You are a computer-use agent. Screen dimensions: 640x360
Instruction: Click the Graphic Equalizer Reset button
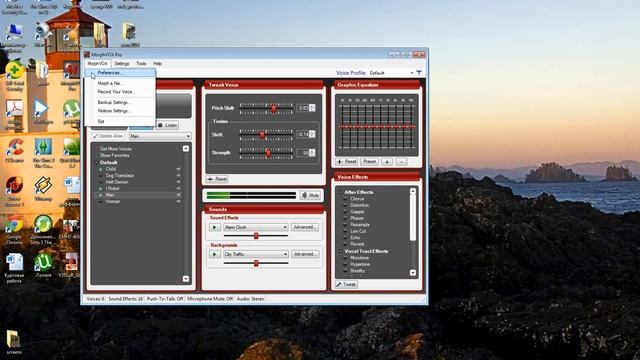pos(346,162)
